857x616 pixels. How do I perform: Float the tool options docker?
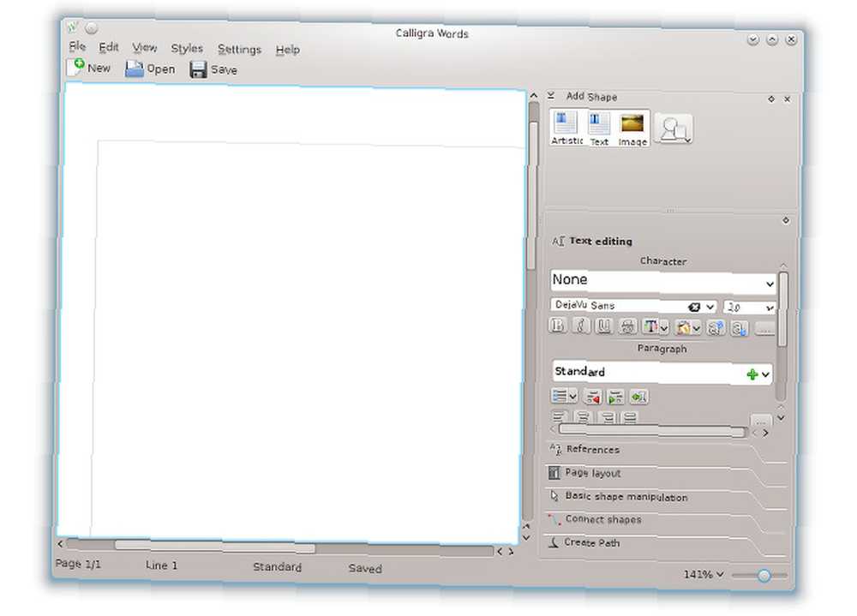[x=786, y=220]
